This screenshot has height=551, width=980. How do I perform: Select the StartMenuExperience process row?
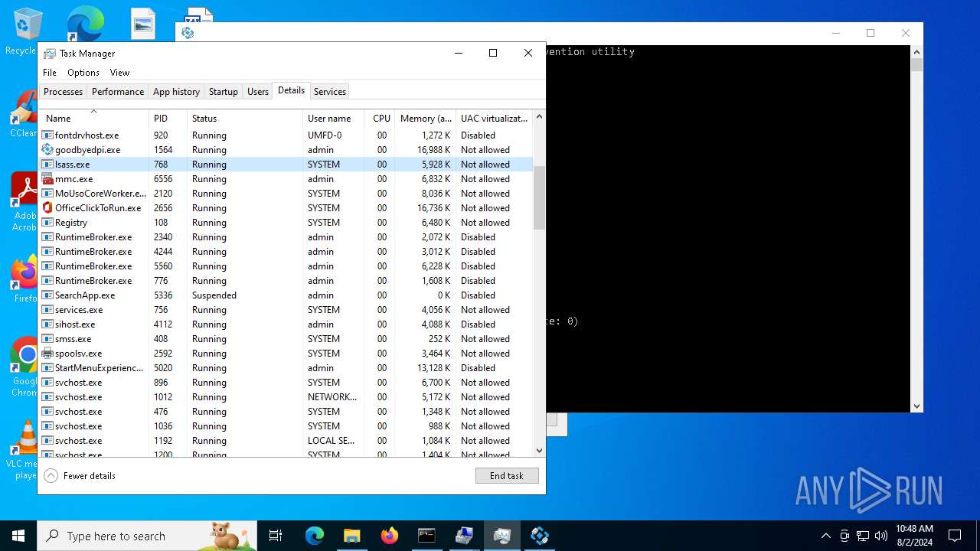click(286, 368)
